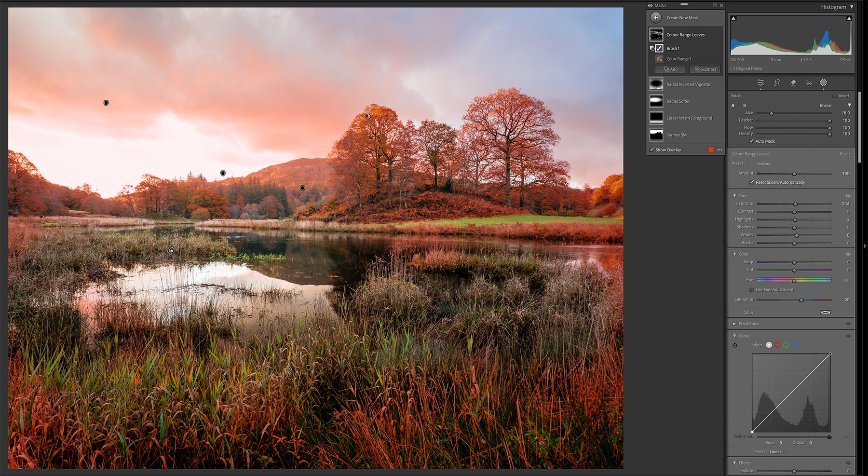Turn off Show Overlay checkbox
868x476 pixels.
(x=652, y=150)
